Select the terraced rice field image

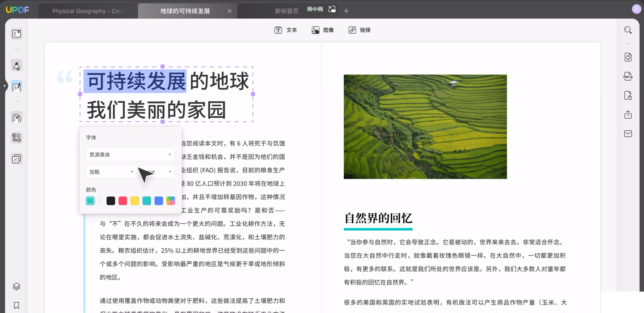[425, 127]
